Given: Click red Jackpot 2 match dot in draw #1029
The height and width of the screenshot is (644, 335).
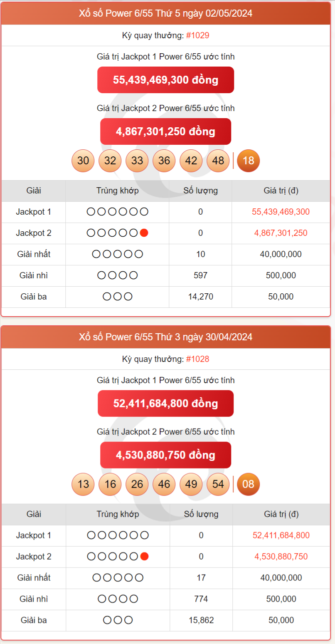Looking at the screenshot, I should coord(144,233).
